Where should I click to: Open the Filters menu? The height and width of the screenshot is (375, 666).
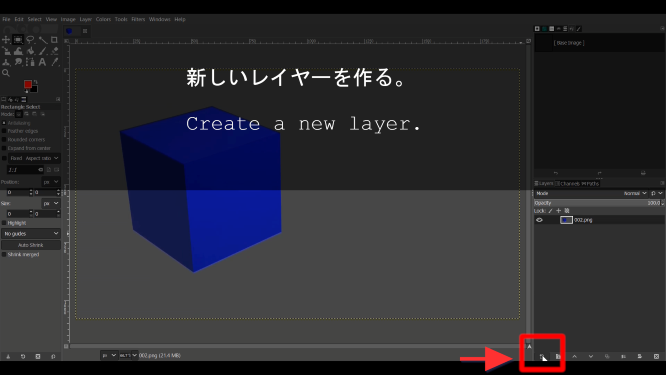(x=138, y=19)
